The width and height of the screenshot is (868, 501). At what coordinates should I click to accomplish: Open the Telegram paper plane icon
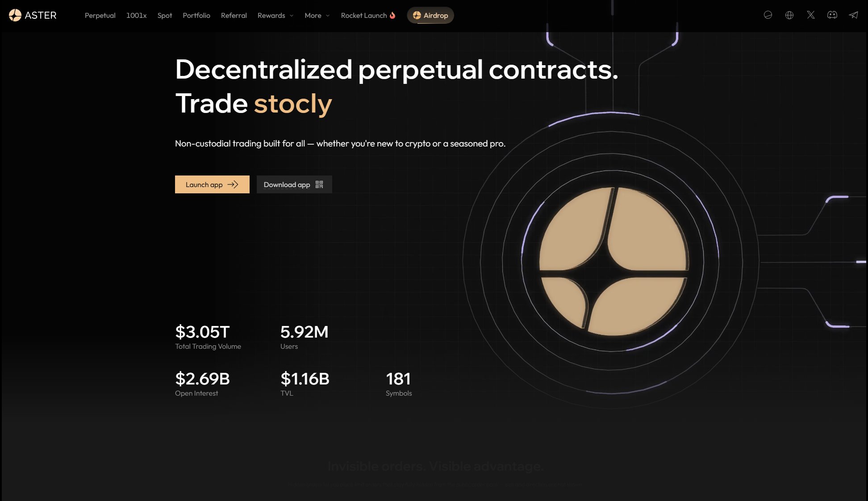pos(854,15)
